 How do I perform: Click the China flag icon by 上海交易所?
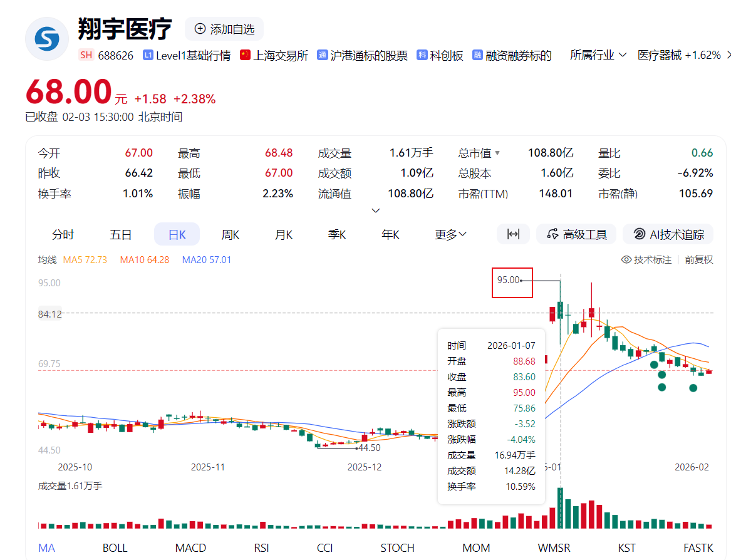click(245, 55)
